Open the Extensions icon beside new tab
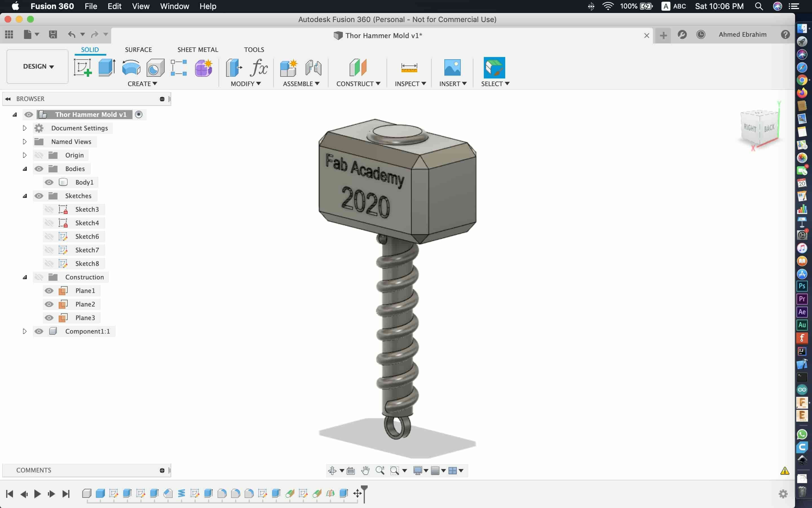812x508 pixels. point(682,35)
